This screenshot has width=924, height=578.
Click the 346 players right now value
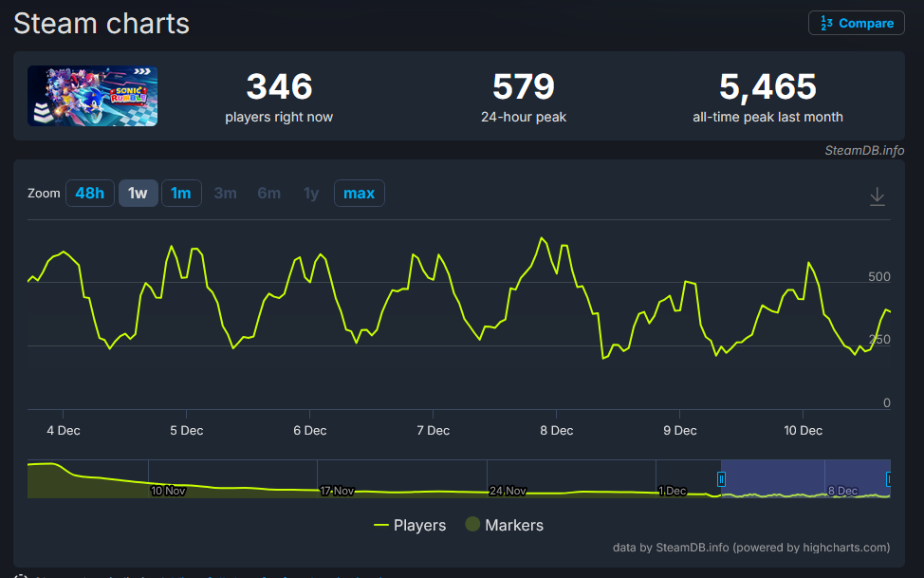[279, 86]
